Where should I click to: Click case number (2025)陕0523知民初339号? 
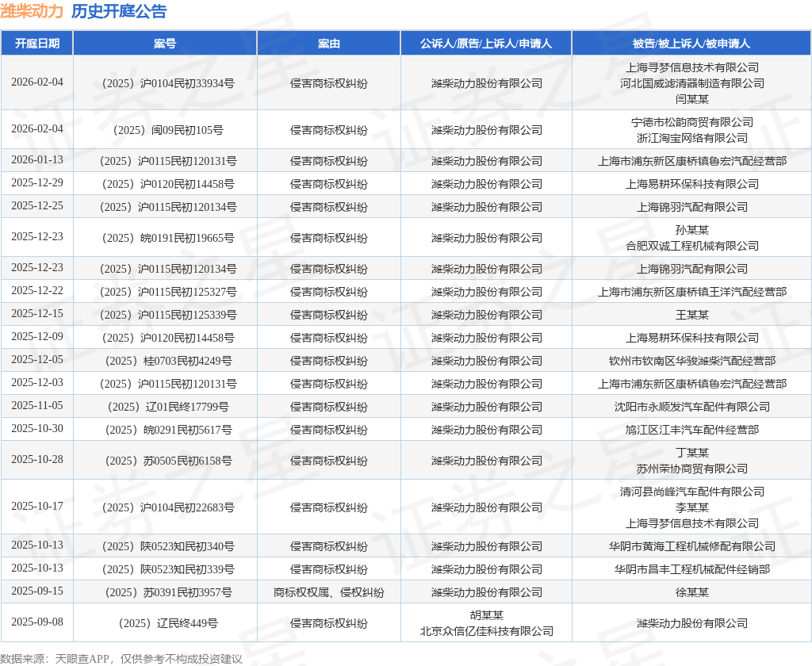(x=168, y=569)
